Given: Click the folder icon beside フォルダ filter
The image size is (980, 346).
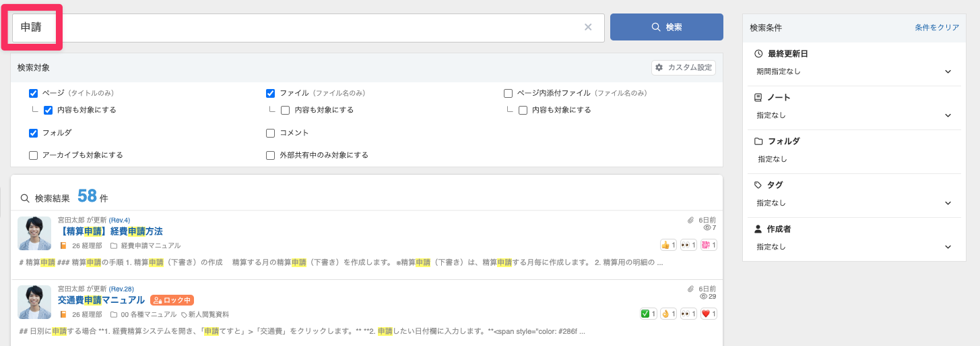Looking at the screenshot, I should (x=758, y=141).
